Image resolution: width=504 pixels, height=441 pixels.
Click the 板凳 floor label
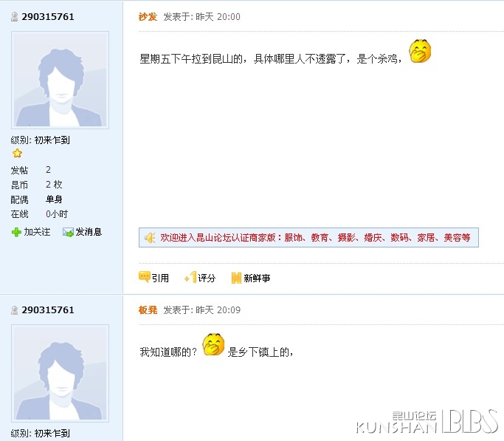click(x=148, y=310)
